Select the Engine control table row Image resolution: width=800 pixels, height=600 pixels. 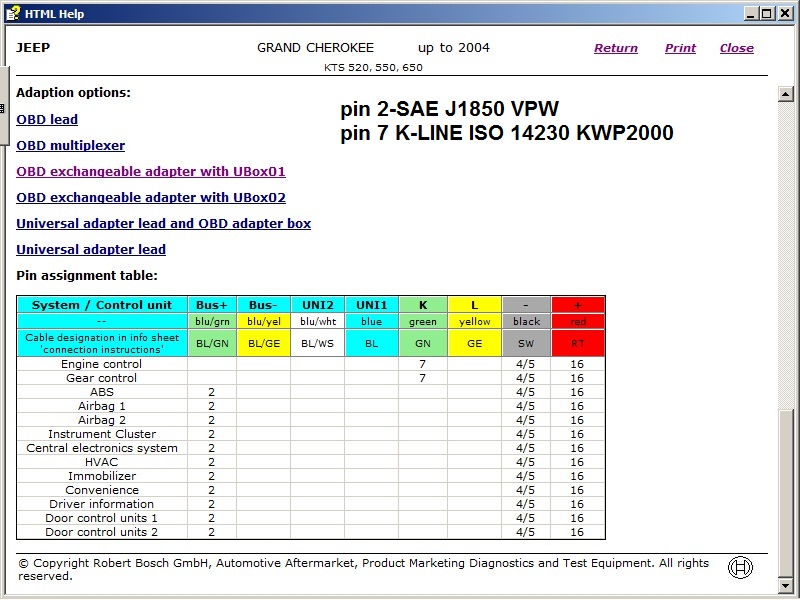pos(102,364)
